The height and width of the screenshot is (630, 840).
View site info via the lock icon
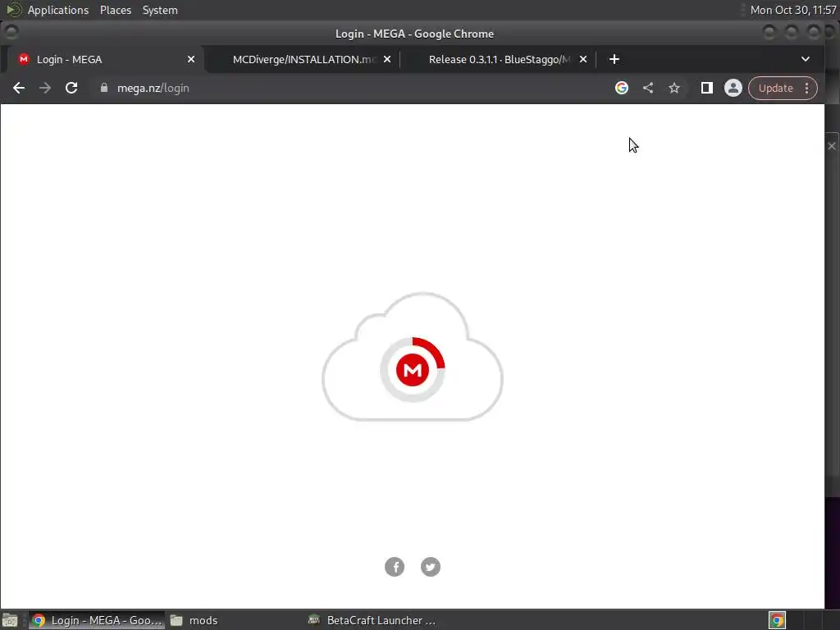pos(104,88)
